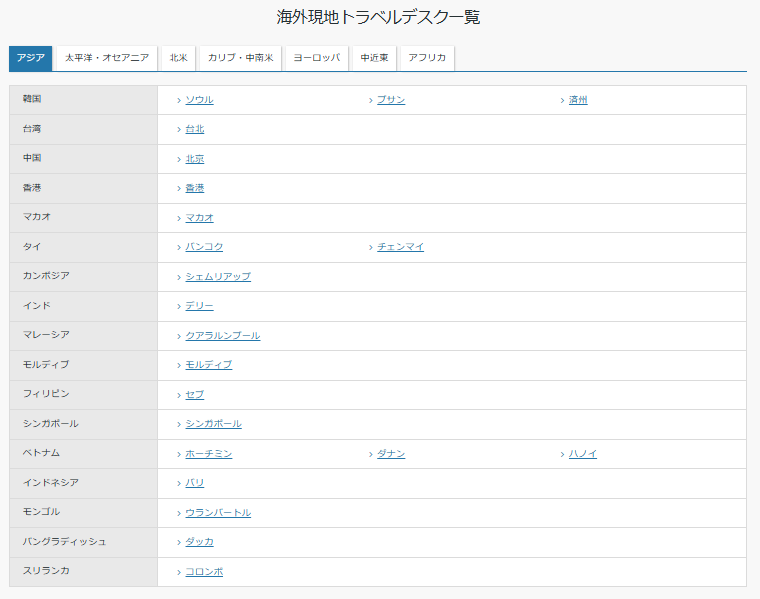Open the 済州 link in the 韓国 row

[578, 100]
